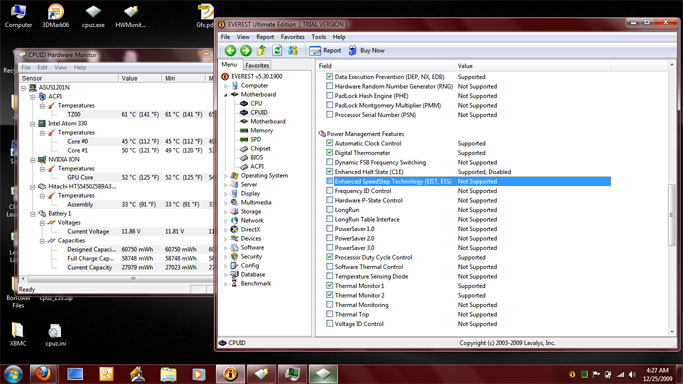Image resolution: width=683 pixels, height=384 pixels.
Task: Open the Display tree category
Action: click(x=250, y=193)
